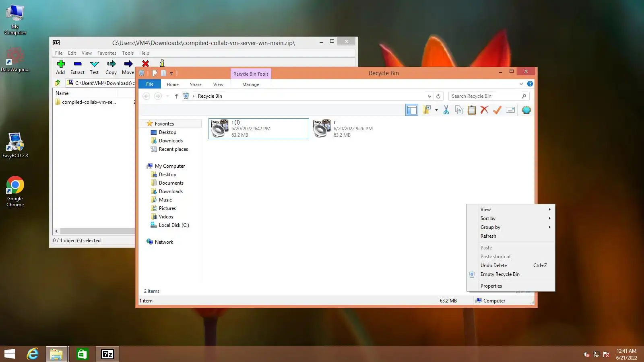
Task: Click the Up arrow in Recycle Bin navigation
Action: click(176, 96)
